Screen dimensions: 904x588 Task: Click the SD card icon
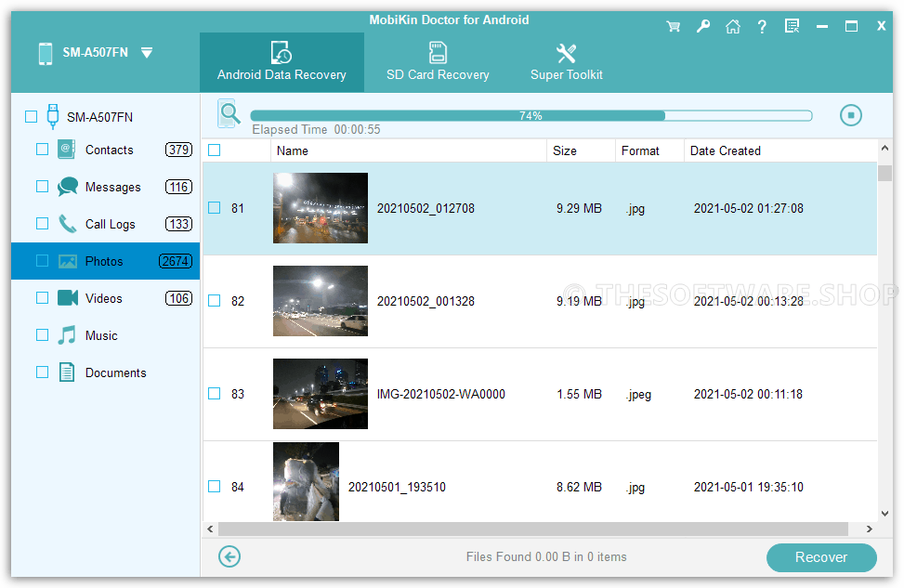pyautogui.click(x=438, y=52)
